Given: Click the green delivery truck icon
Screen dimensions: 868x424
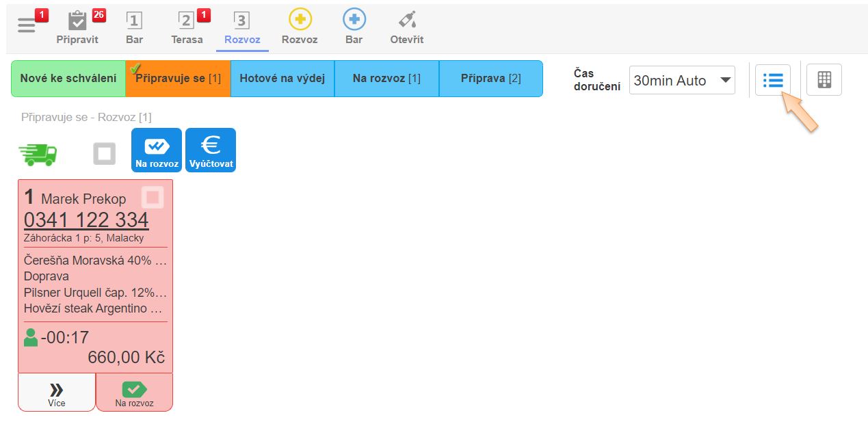Looking at the screenshot, I should [x=38, y=154].
